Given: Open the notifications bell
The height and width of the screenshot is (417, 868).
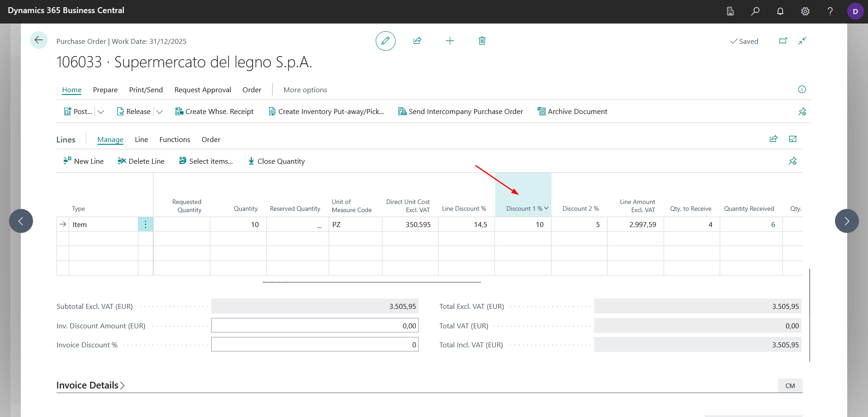Looking at the screenshot, I should pos(780,11).
